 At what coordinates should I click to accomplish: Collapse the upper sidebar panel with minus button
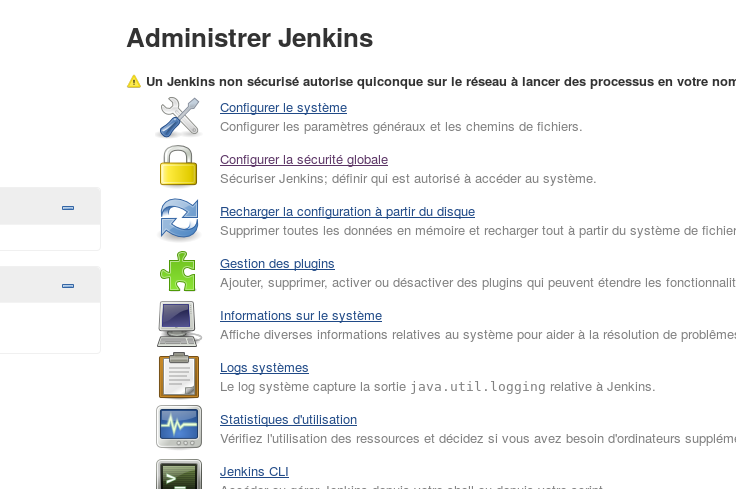coord(68,208)
